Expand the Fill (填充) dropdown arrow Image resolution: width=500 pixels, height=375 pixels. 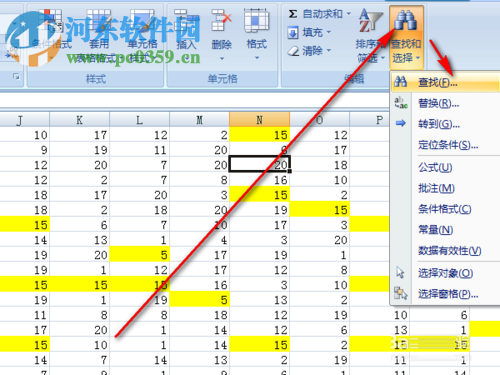(329, 32)
